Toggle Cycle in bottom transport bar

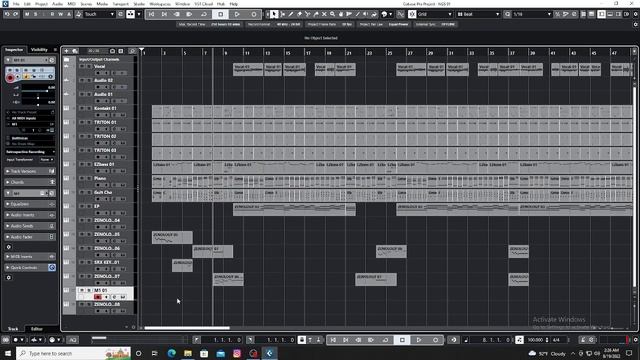385,340
